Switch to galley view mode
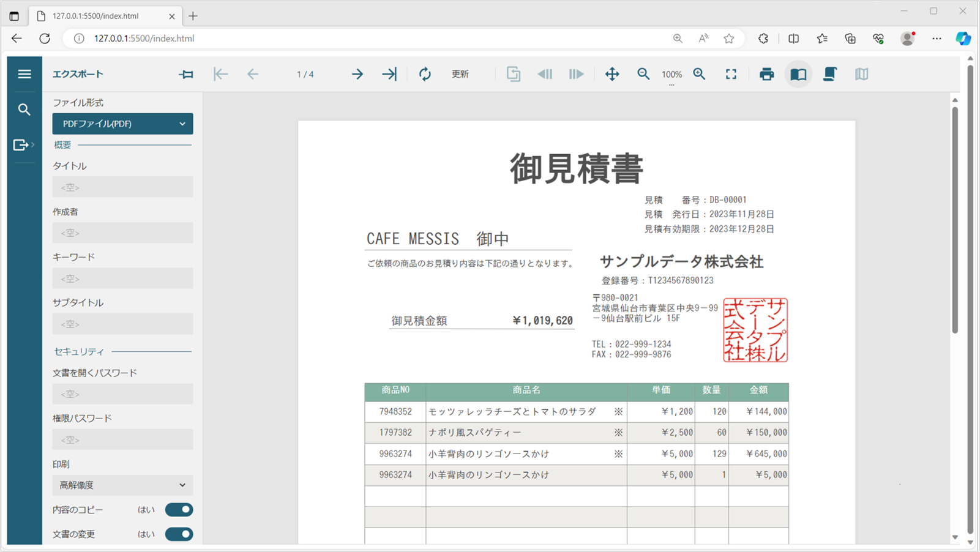Screen dimensions: 980x552 point(862,74)
